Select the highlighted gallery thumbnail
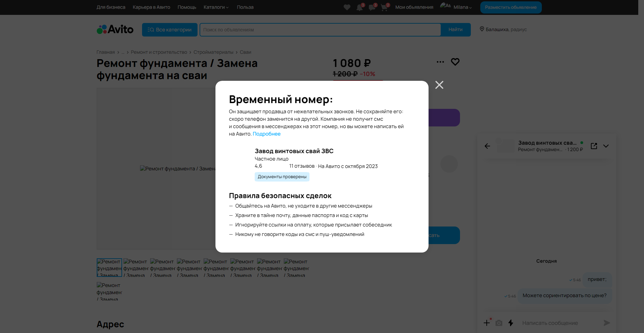Screen dimensions: 644x333 click(109, 268)
